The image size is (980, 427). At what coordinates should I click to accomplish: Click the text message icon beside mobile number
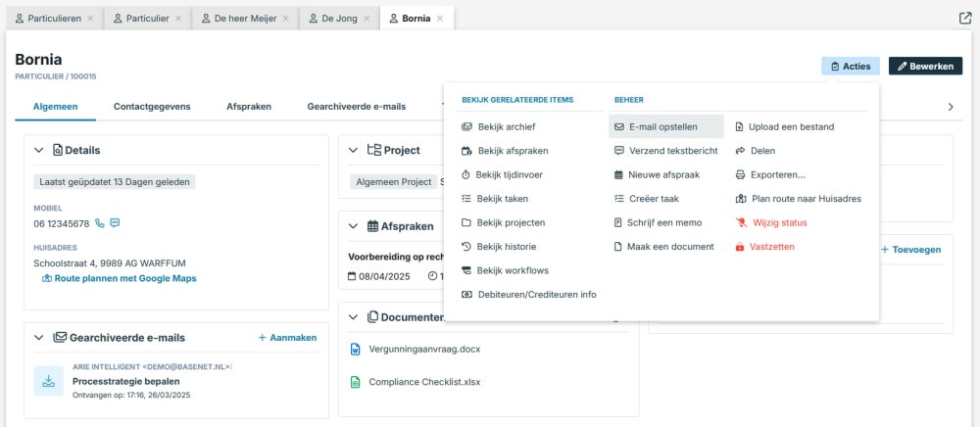(115, 223)
